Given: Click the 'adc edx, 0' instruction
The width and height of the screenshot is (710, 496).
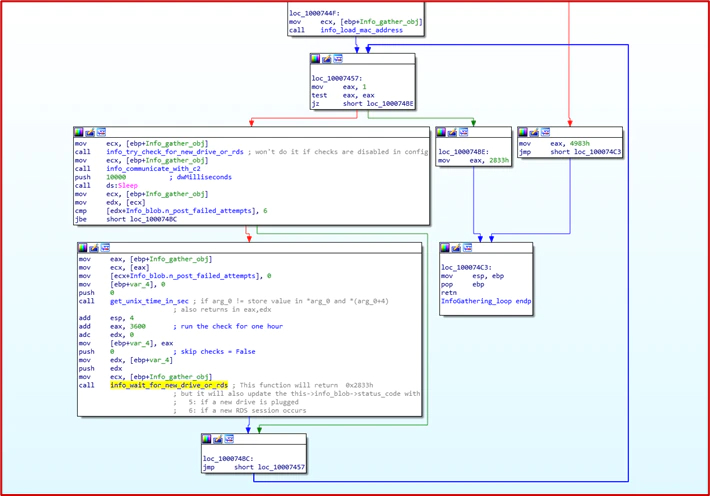Looking at the screenshot, I should pyautogui.click(x=106, y=335).
